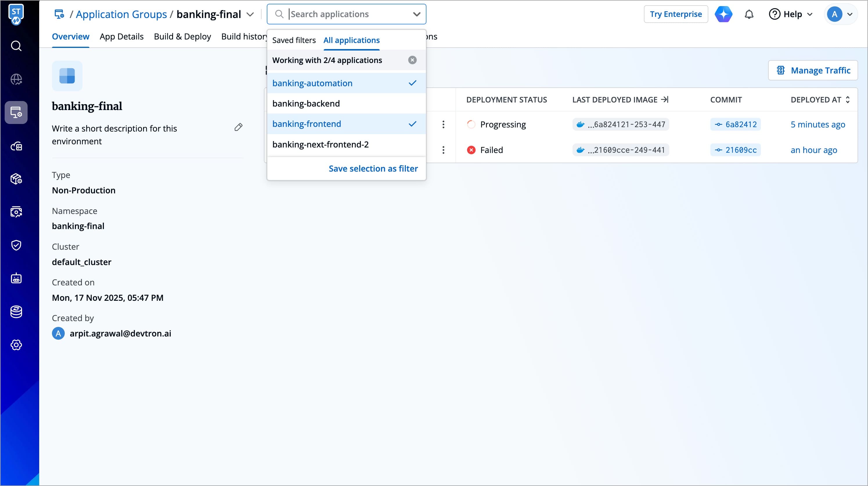
Task: Click the search icon in left sidebar
Action: click(16, 46)
